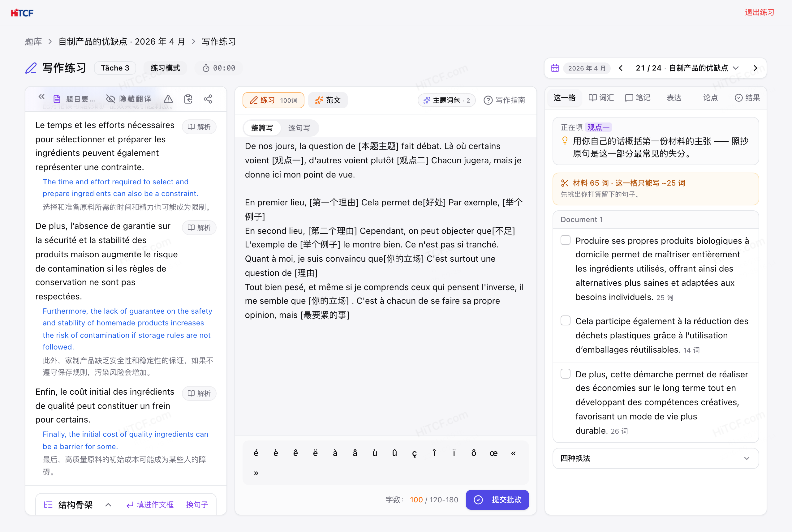Switch to the 这一格 tab

tap(565, 98)
